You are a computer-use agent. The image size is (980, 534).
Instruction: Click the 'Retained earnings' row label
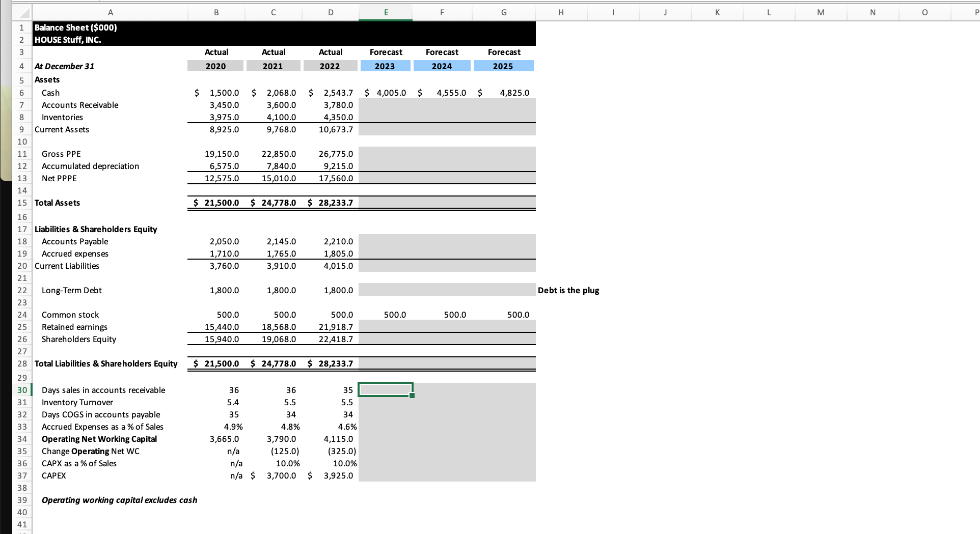(74, 327)
